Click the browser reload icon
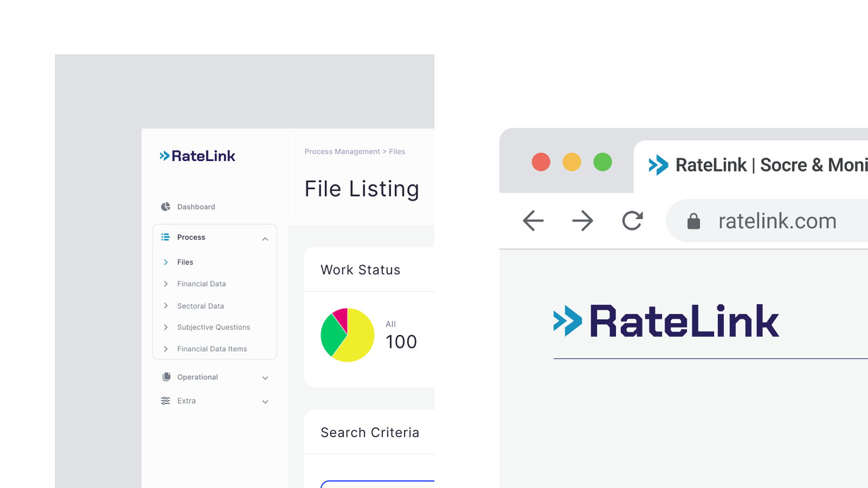The height and width of the screenshot is (488, 868). [632, 221]
